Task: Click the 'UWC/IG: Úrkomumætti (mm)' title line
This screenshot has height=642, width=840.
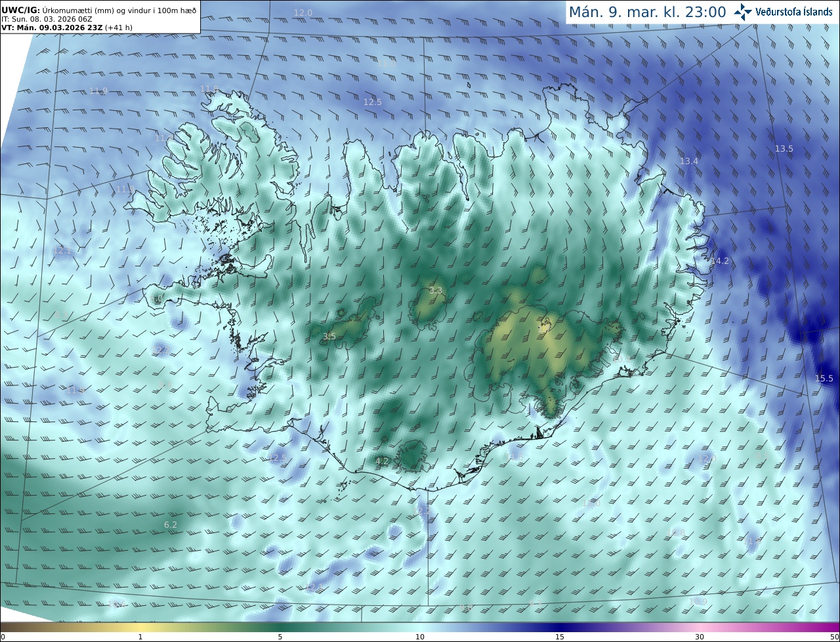Action: [98, 11]
